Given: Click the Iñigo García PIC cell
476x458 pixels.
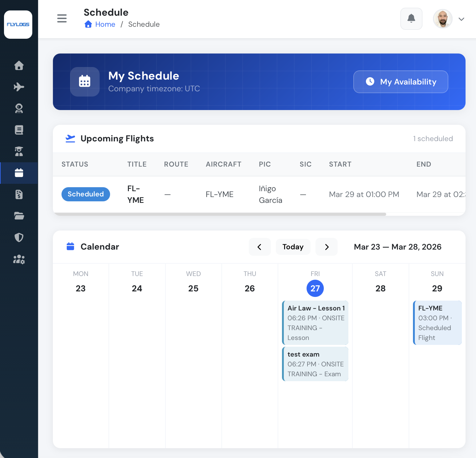Looking at the screenshot, I should [271, 194].
